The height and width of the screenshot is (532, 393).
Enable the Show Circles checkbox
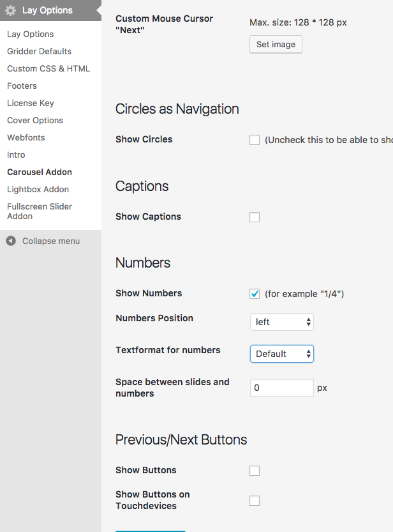click(255, 140)
